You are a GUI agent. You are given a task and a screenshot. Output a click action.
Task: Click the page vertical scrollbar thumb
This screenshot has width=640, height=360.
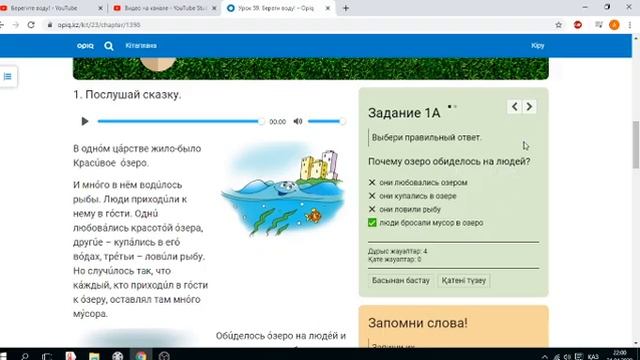636,144
